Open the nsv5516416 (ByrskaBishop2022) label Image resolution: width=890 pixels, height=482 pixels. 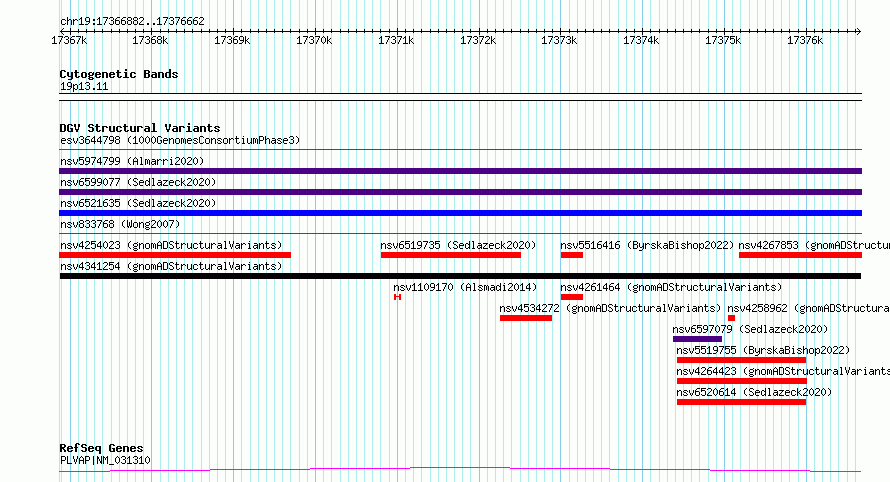(x=647, y=245)
